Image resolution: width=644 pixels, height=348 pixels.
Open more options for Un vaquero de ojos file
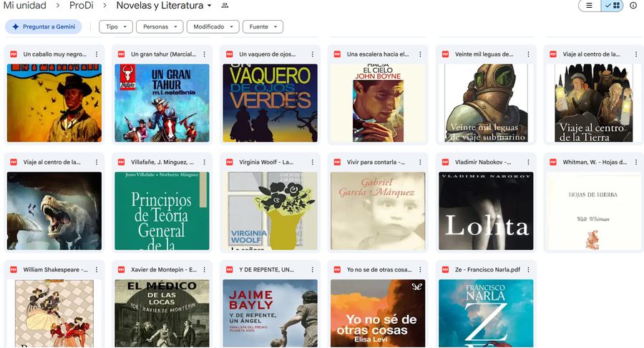pyautogui.click(x=312, y=54)
